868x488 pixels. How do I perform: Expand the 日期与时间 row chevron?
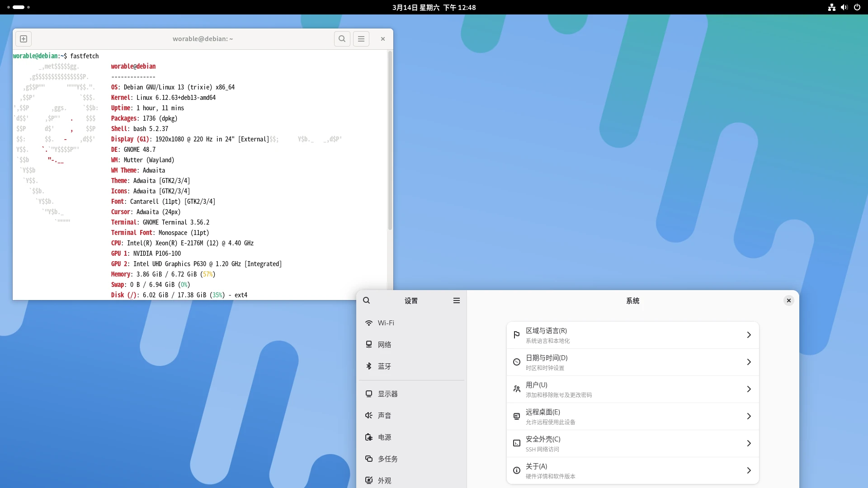pyautogui.click(x=749, y=362)
